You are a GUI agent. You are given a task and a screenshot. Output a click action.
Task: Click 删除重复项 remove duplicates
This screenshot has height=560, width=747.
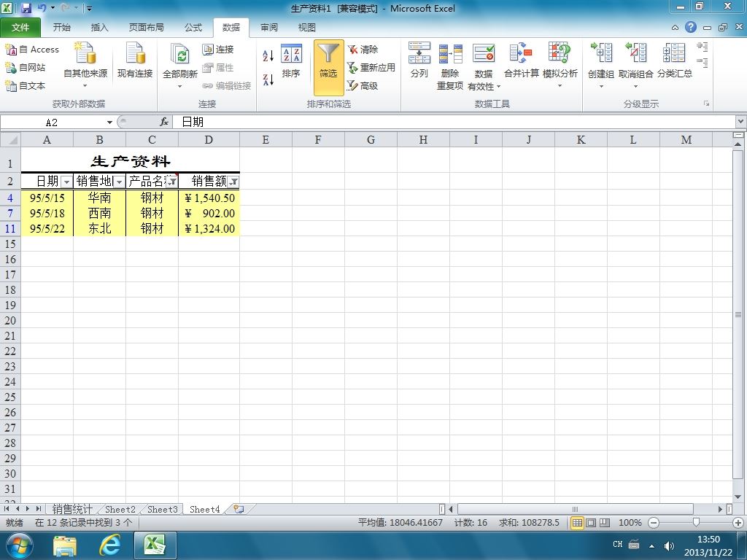pos(450,66)
